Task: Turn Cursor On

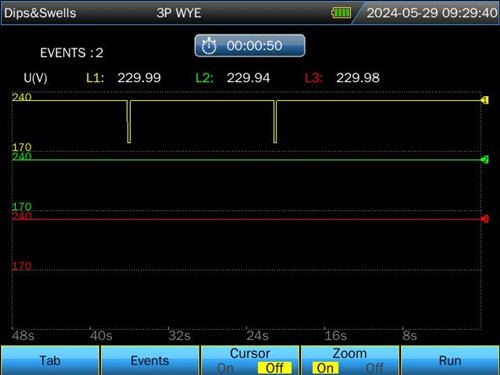Action: point(225,368)
